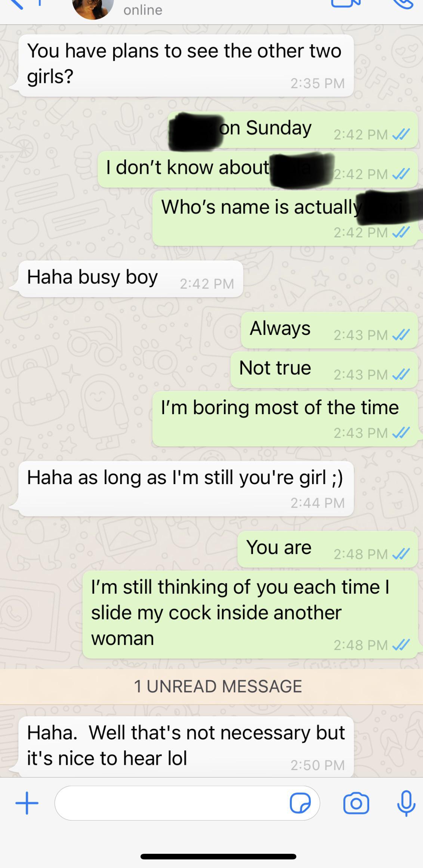The width and height of the screenshot is (423, 868).
Task: Tap the 'You are' sent message
Action: coord(327,549)
